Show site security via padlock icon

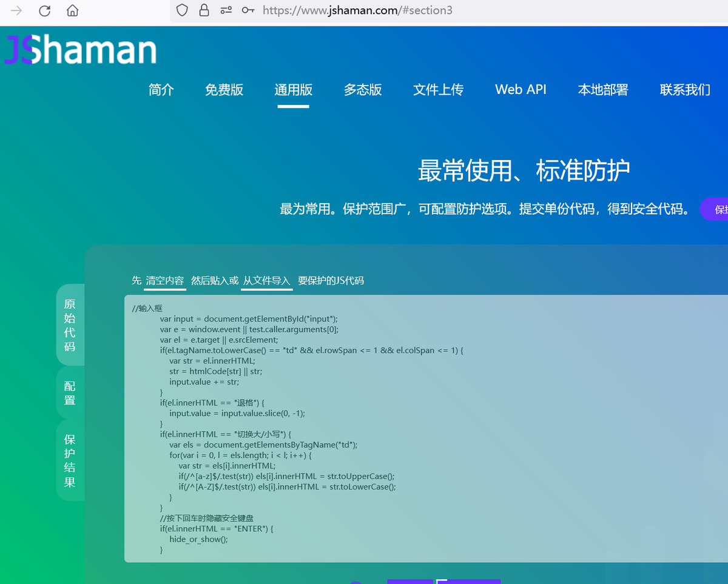[204, 10]
